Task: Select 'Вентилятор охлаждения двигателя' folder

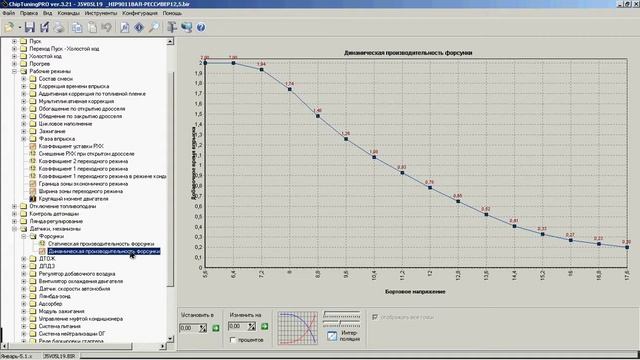Action: coord(81,281)
